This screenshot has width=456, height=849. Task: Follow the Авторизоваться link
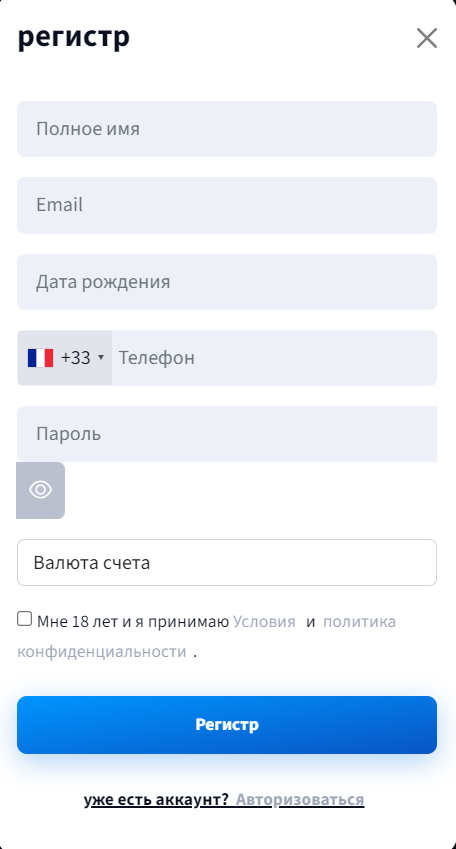coord(300,800)
